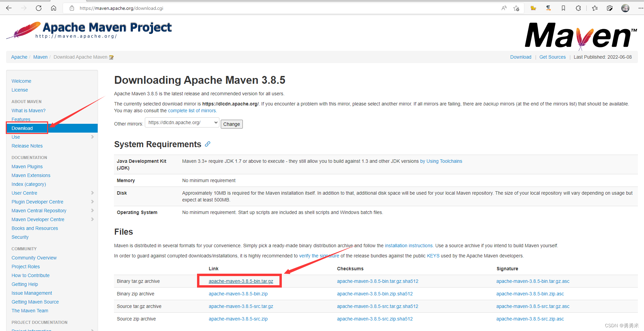Edit page icon beside the Download Apache Maven breadcrumb
Image resolution: width=644 pixels, height=331 pixels.
coord(111,57)
